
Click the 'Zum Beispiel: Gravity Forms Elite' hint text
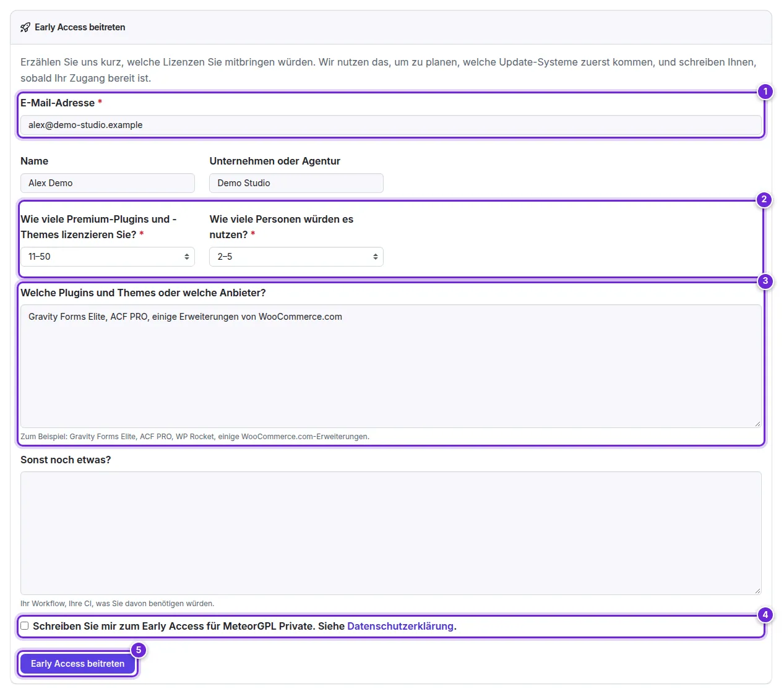tap(195, 437)
